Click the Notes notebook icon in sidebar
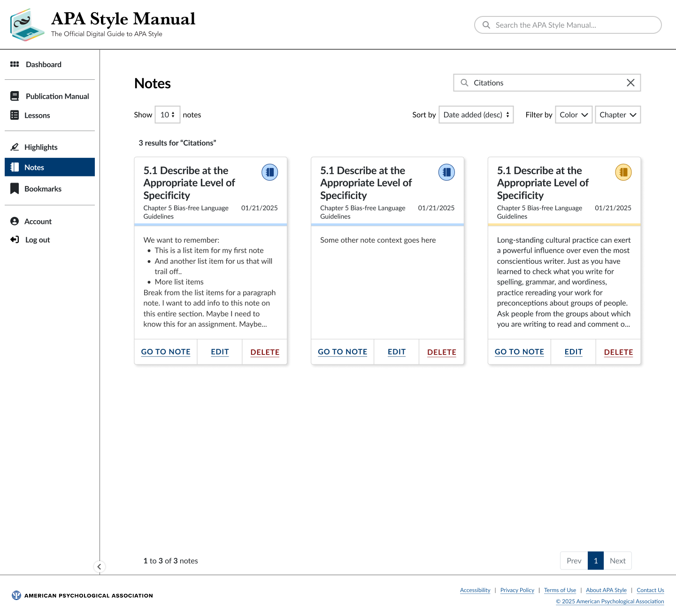 point(15,167)
